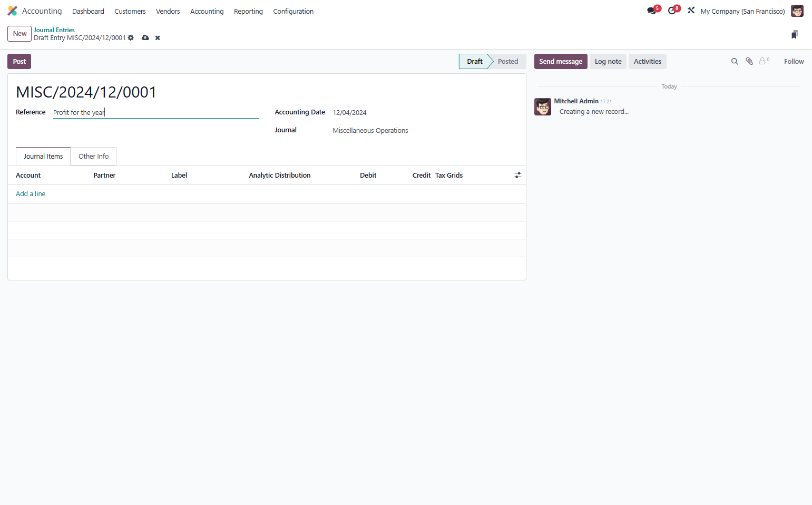The width and height of the screenshot is (812, 505).
Task: Expand the Reporting dropdown menu
Action: point(248,11)
